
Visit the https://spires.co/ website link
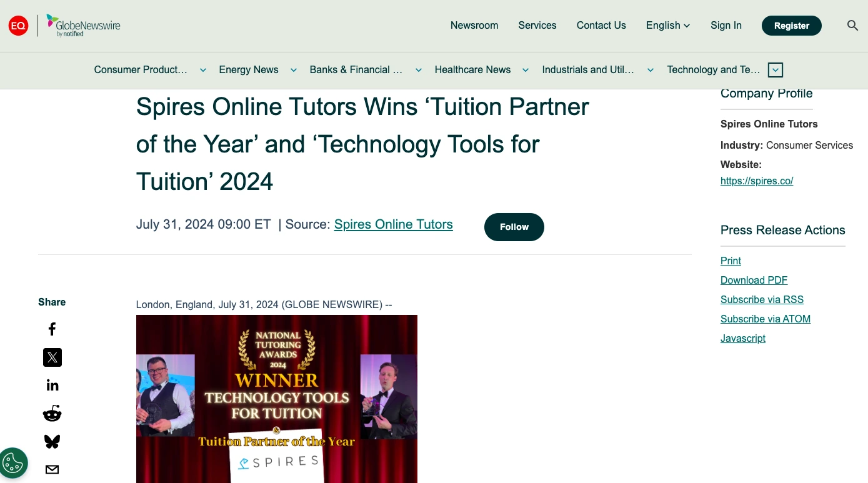(x=757, y=181)
